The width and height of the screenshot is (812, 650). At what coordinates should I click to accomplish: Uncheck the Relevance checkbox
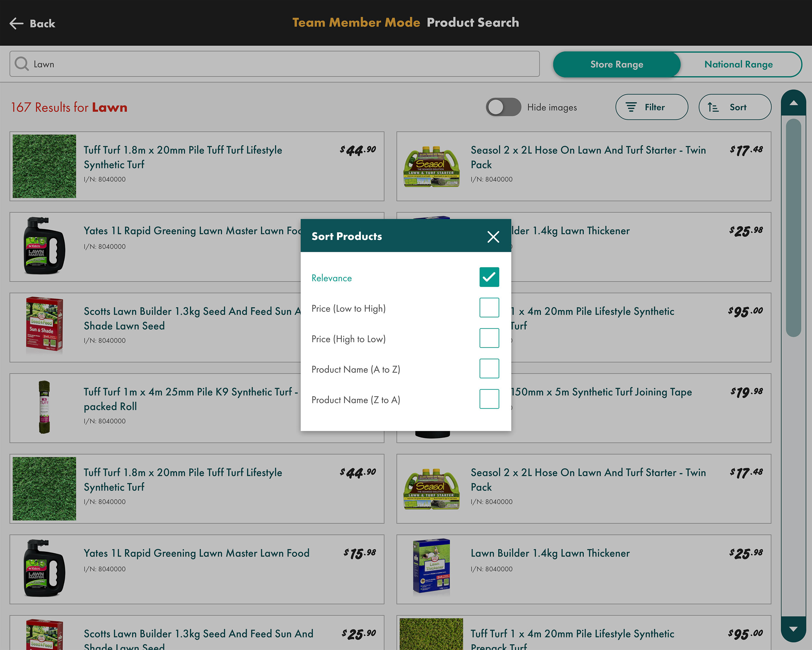pos(489,277)
